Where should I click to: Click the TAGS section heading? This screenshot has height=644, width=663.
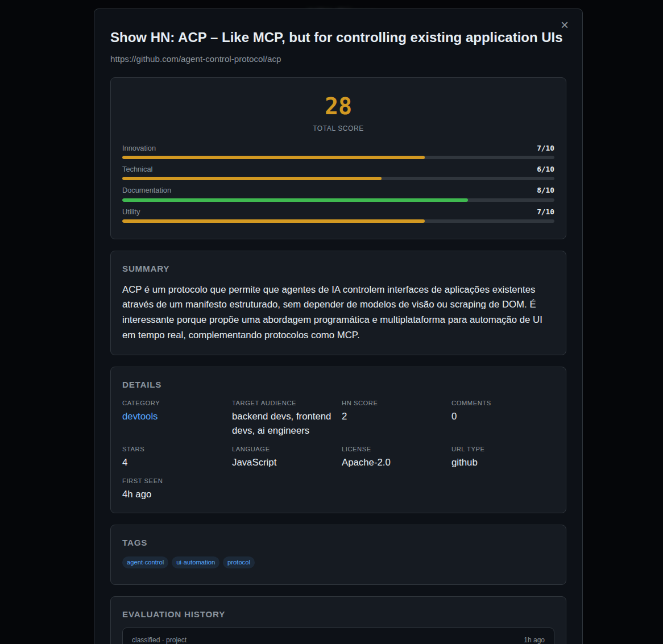(x=135, y=543)
